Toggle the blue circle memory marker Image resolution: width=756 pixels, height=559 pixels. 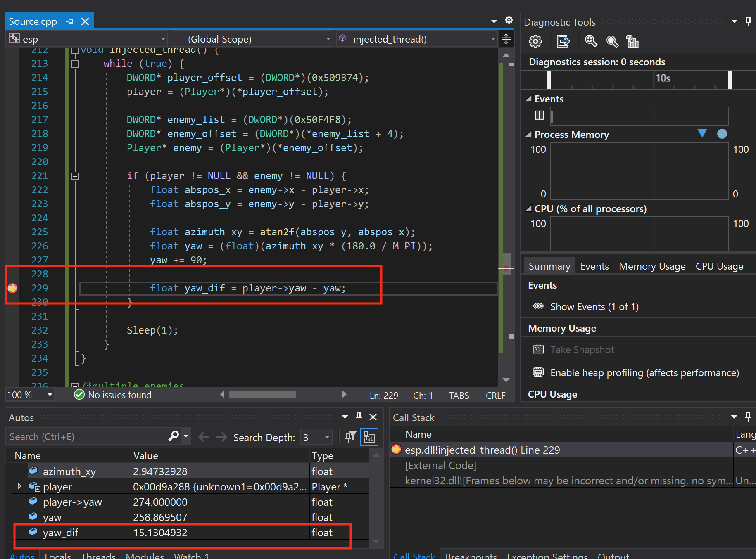[722, 134]
